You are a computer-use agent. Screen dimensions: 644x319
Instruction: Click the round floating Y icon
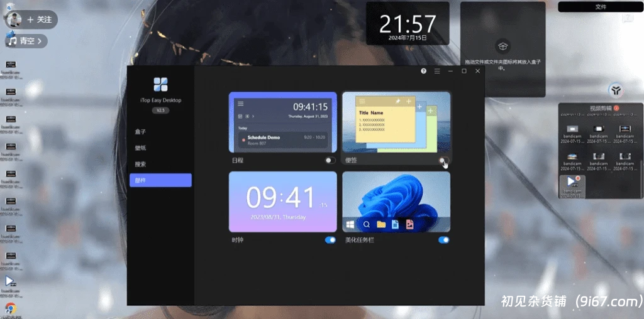click(x=615, y=90)
